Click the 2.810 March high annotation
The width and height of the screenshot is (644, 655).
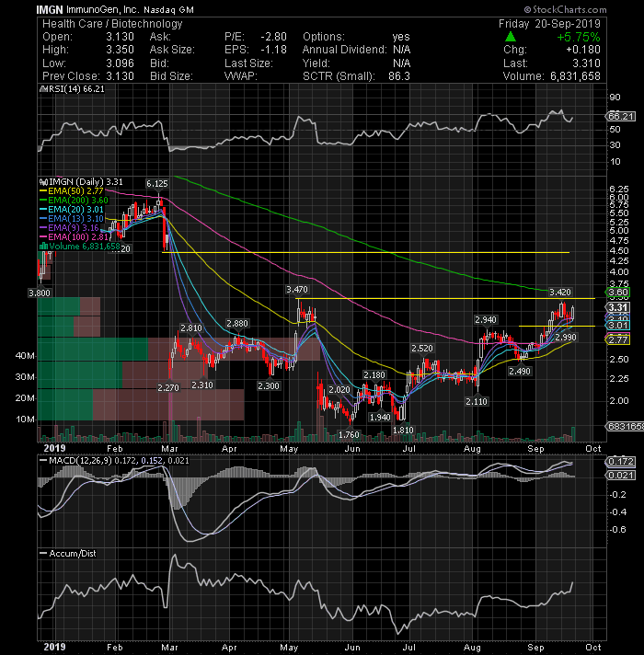(191, 327)
